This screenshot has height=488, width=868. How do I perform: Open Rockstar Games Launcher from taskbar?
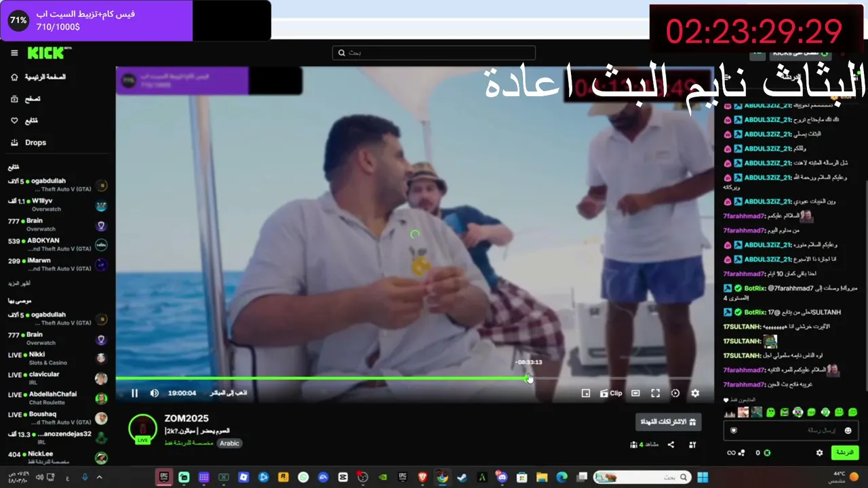click(283, 477)
